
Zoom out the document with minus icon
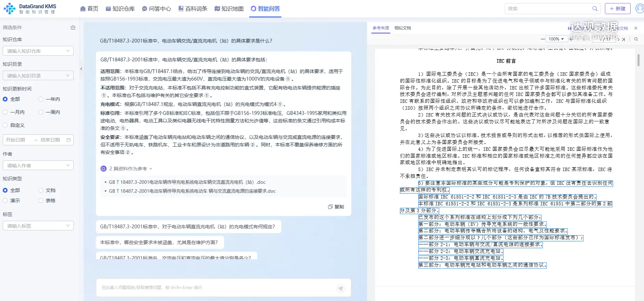coord(543,39)
